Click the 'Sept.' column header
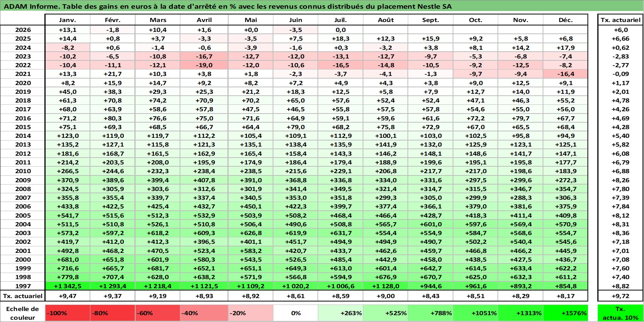This screenshot has width=644, height=322. click(x=431, y=20)
